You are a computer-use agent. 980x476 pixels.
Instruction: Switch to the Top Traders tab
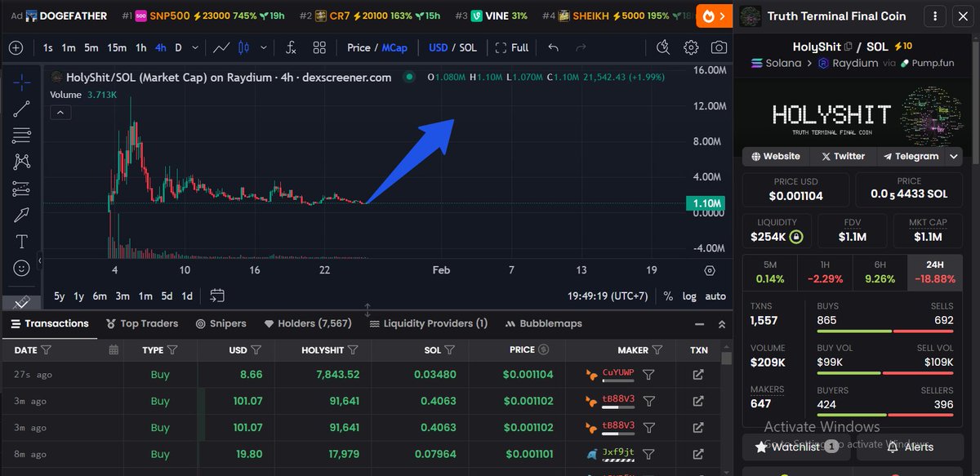pos(141,323)
